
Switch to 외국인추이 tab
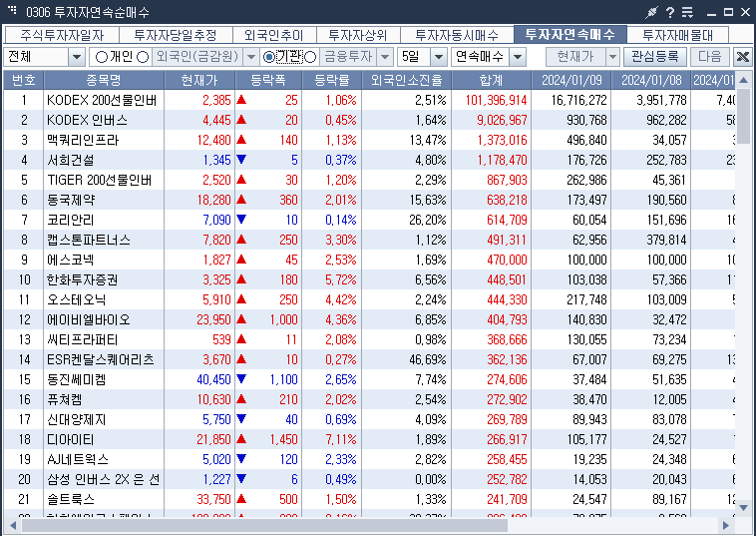(x=274, y=35)
